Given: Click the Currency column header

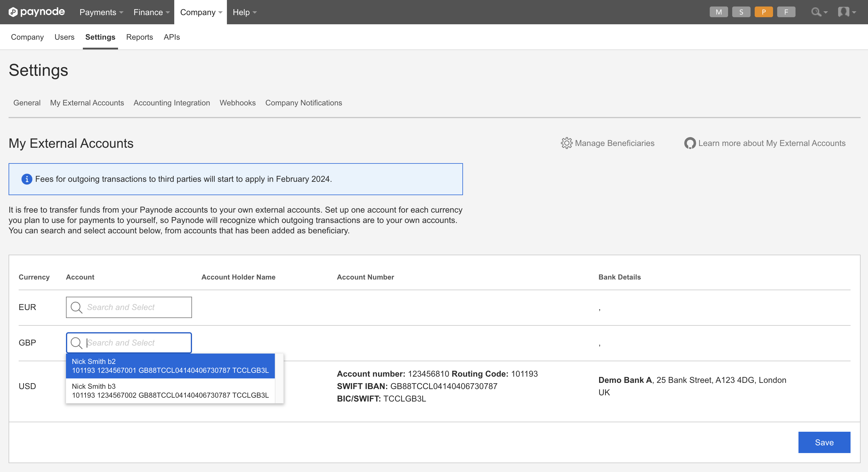Looking at the screenshot, I should click(34, 277).
